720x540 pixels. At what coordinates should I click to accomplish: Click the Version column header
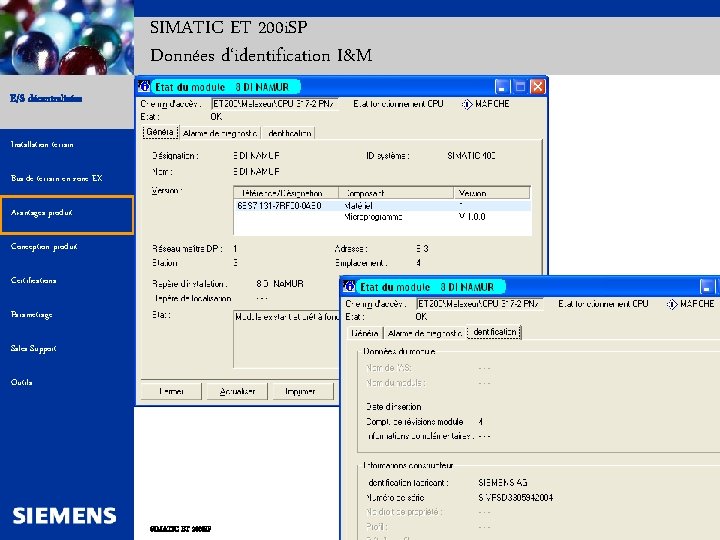coord(492,193)
